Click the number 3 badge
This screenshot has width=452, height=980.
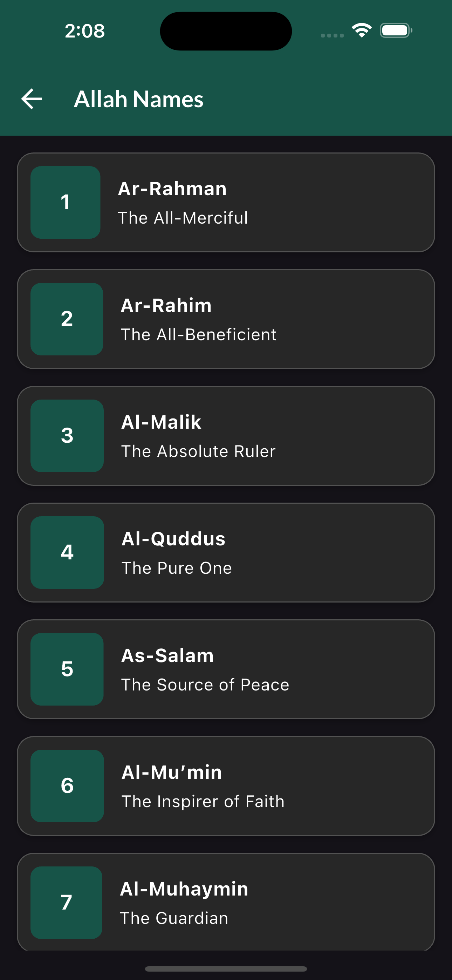67,436
